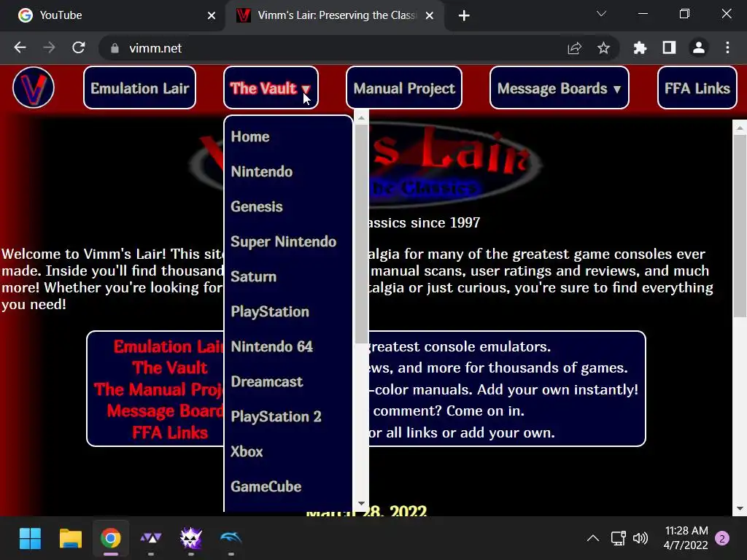This screenshot has width=747, height=560.
Task: Click the Vault menu scrollbar thumb
Action: (x=361, y=233)
